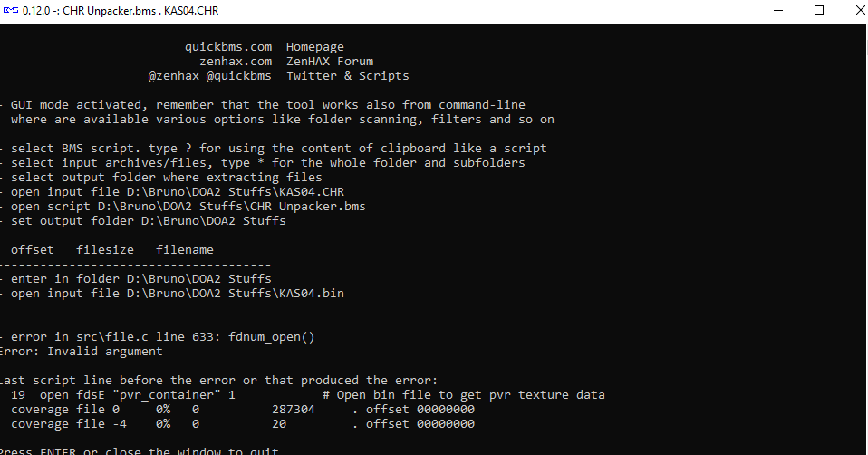Click the 'CHR Unpacker.bms' script path line

coord(183,206)
